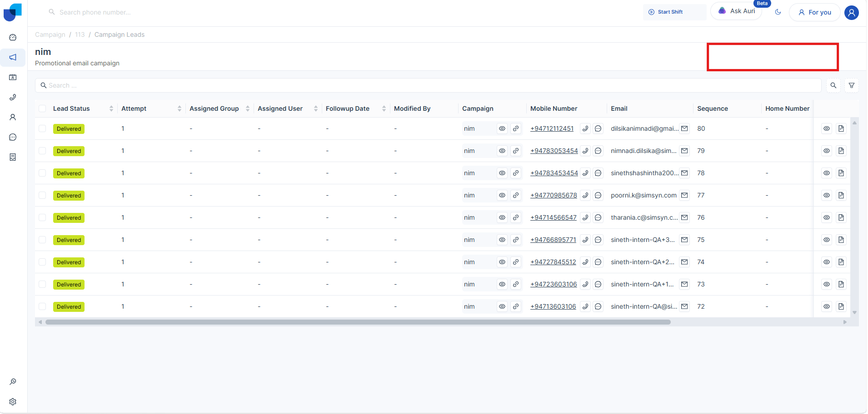Sort by Followup Date column arrows
The image size is (868, 414).
point(384,108)
